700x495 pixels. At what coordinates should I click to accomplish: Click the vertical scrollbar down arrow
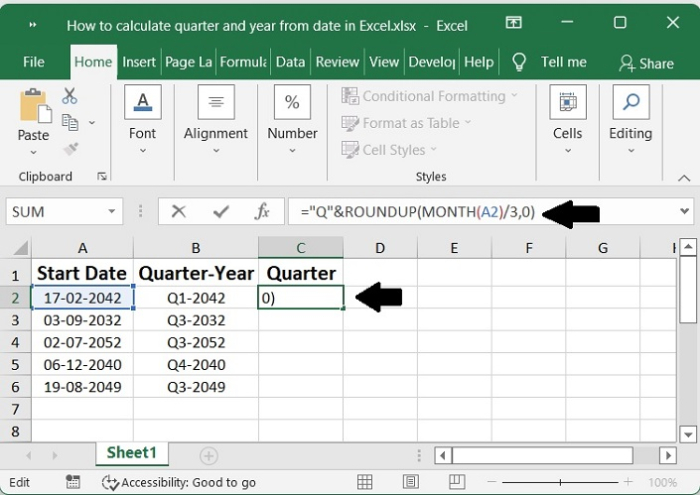[x=688, y=434]
